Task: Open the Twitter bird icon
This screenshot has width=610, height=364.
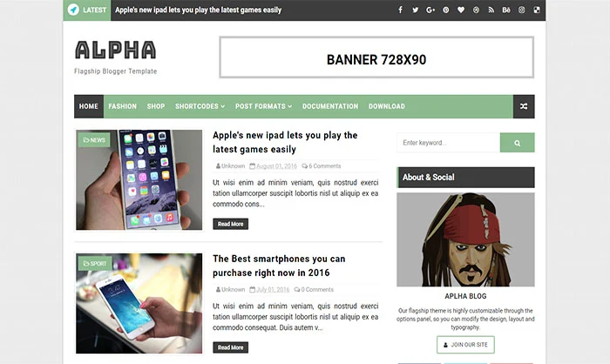Action: click(x=416, y=10)
